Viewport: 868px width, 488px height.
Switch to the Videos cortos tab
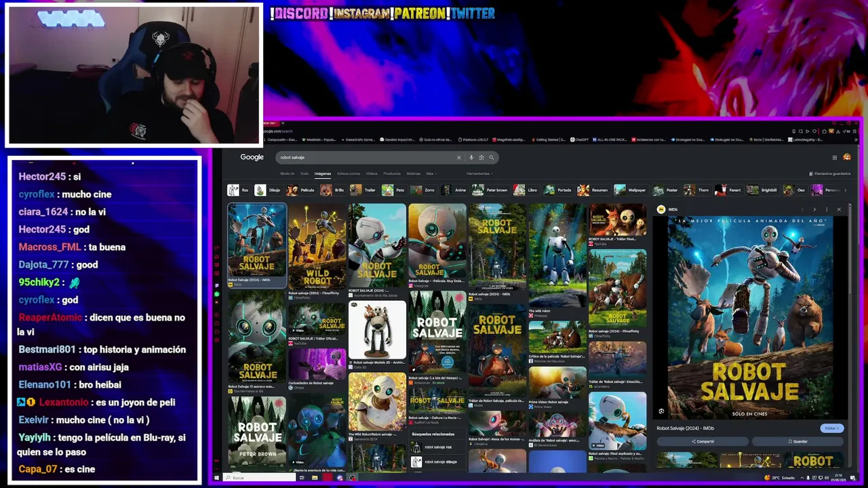pyautogui.click(x=349, y=174)
